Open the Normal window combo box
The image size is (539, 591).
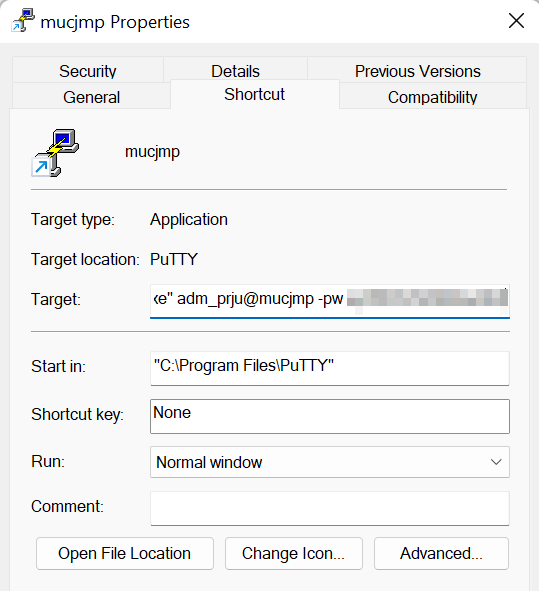point(330,462)
